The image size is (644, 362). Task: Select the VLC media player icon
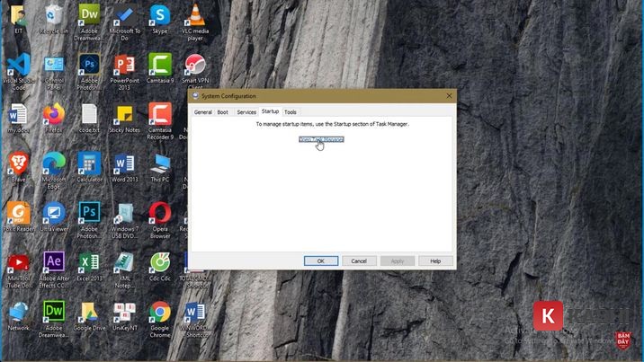(195, 22)
